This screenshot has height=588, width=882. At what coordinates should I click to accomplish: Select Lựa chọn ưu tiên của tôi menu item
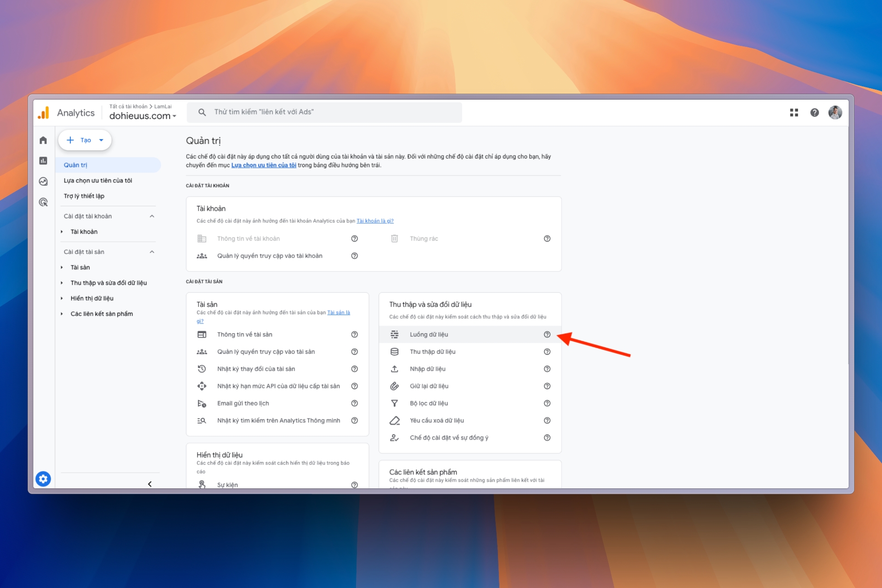(98, 181)
